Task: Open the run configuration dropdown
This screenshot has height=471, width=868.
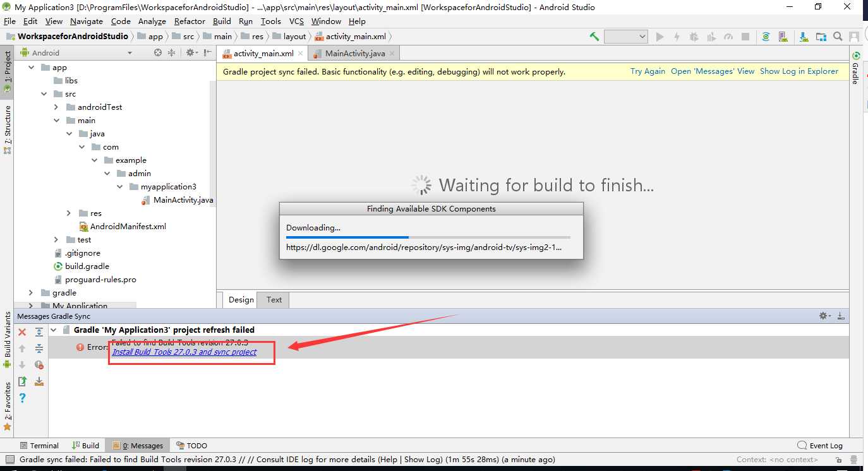Action: pos(625,37)
